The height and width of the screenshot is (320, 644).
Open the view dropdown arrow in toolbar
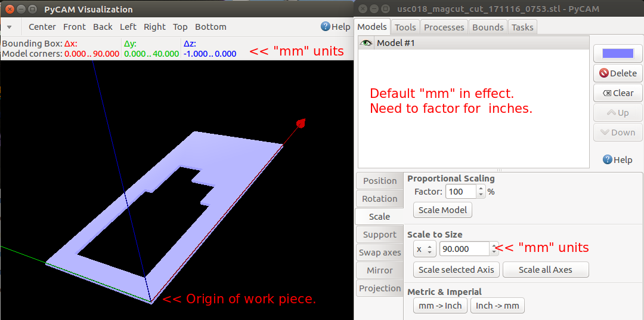tap(9, 27)
